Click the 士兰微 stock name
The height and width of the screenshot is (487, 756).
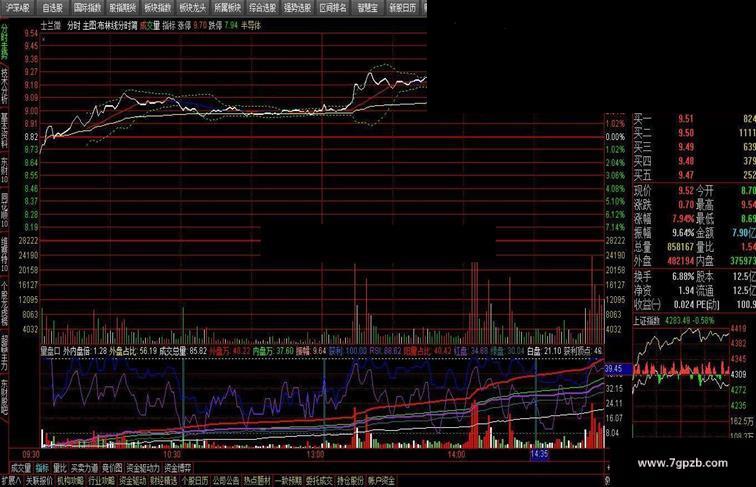coord(51,26)
